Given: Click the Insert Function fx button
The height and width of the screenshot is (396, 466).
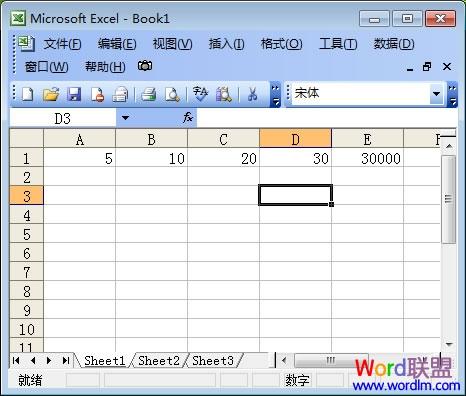Looking at the screenshot, I should [x=188, y=117].
